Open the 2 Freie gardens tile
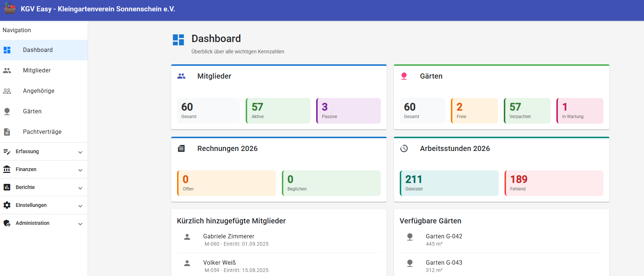 pyautogui.click(x=474, y=111)
